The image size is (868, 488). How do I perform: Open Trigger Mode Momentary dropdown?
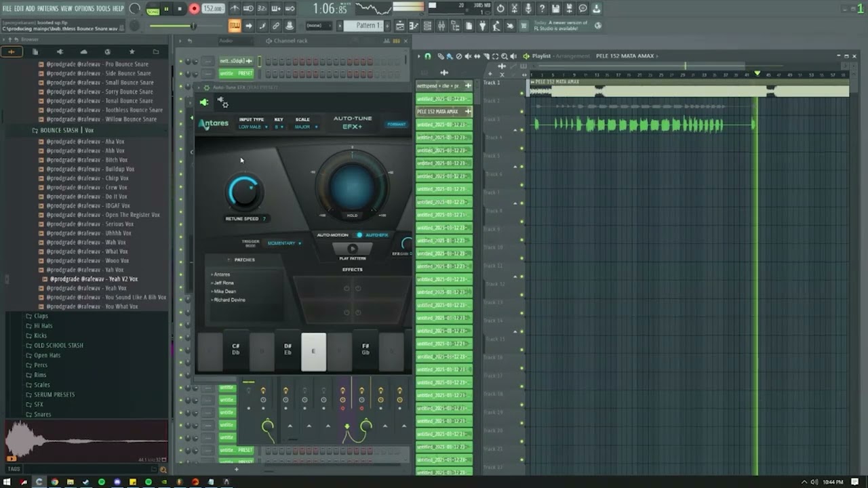pyautogui.click(x=284, y=243)
